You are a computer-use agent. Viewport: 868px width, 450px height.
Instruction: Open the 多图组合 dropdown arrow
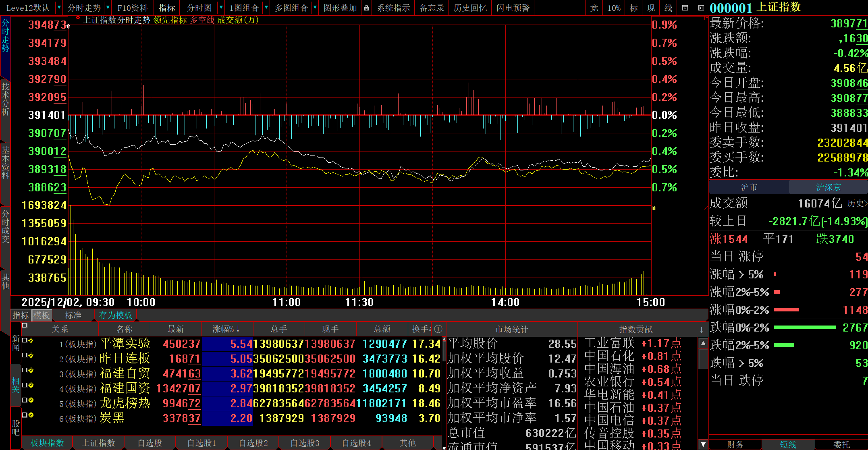pyautogui.click(x=315, y=8)
